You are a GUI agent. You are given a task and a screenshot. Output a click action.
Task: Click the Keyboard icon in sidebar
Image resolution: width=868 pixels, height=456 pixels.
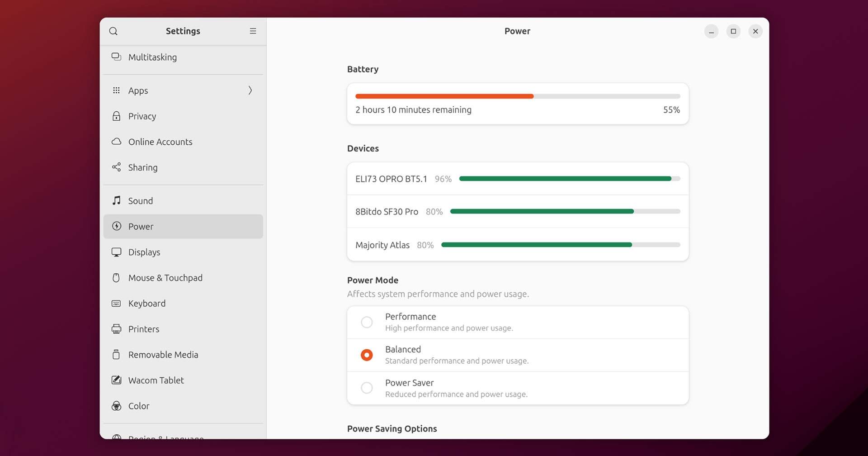click(116, 304)
